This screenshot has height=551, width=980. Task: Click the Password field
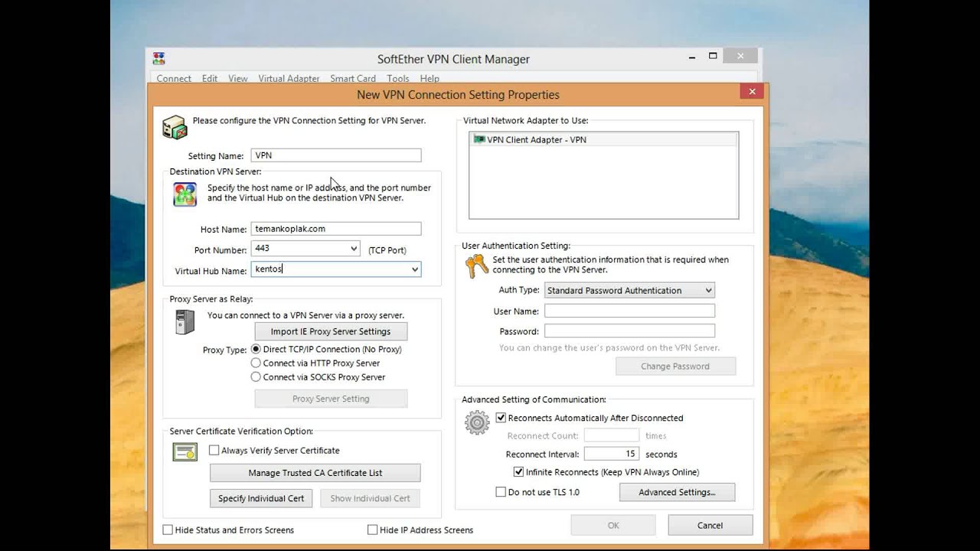(629, 331)
